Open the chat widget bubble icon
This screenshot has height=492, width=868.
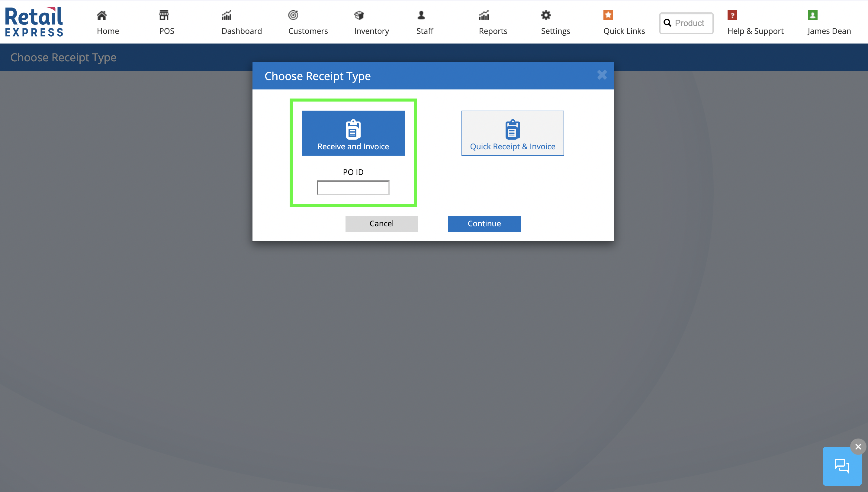pyautogui.click(x=842, y=466)
